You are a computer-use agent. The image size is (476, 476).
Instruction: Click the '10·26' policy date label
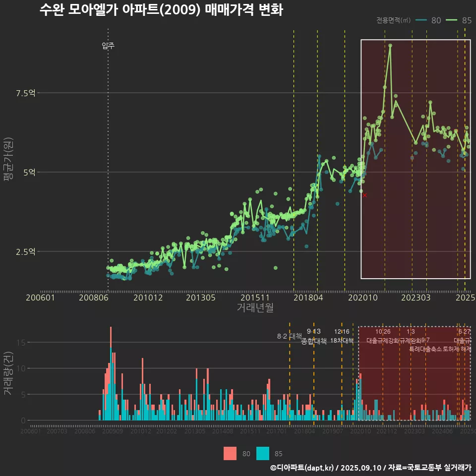click(x=383, y=332)
